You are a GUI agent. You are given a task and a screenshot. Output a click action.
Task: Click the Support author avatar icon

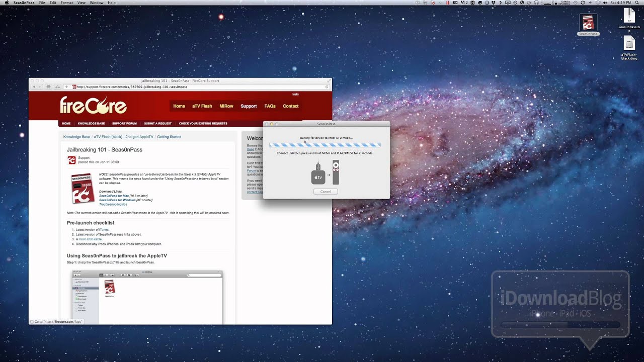pyautogui.click(x=71, y=160)
